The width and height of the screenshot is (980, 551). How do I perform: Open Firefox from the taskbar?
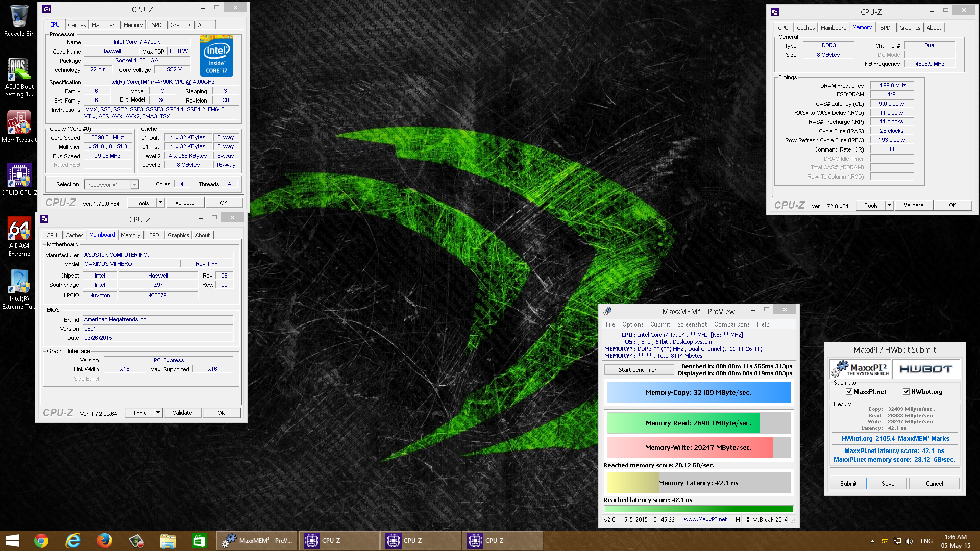105,541
